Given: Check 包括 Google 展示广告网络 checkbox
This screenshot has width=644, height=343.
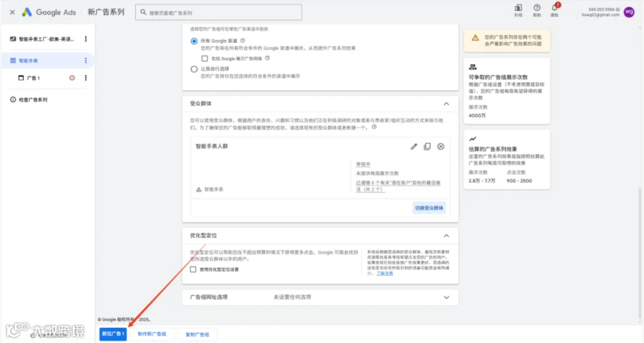Looking at the screenshot, I should (205, 59).
